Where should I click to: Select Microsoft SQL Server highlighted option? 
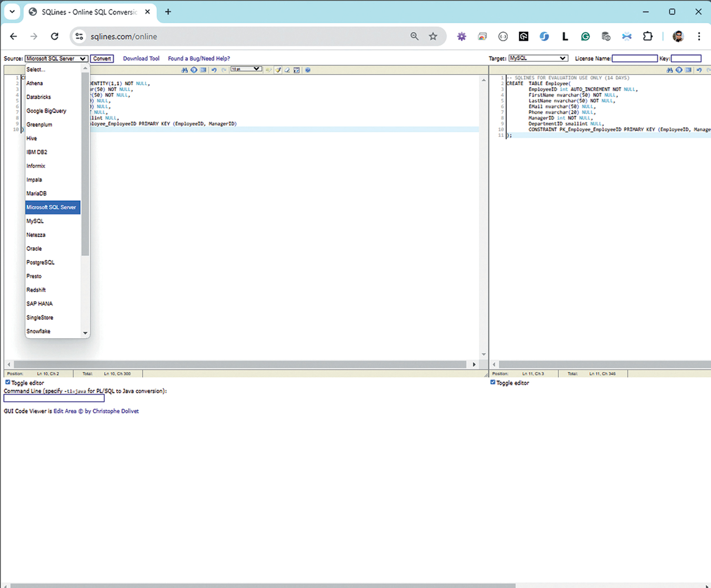(x=53, y=207)
